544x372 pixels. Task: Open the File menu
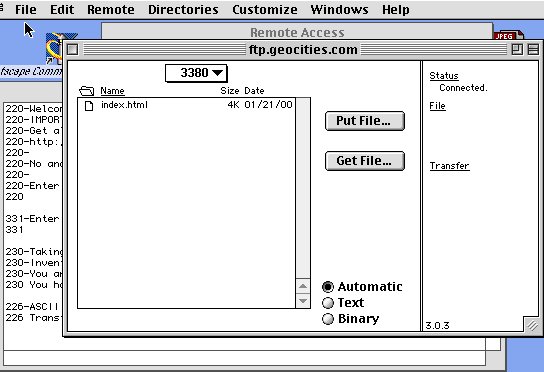click(x=25, y=9)
